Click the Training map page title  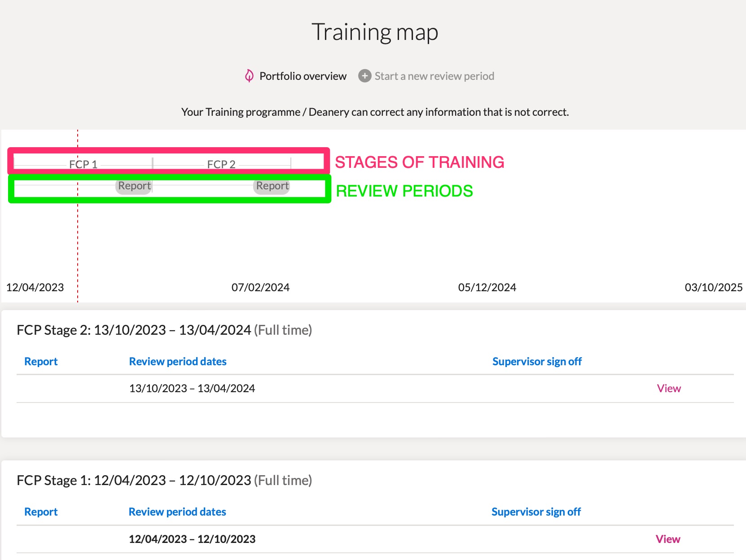pos(375,32)
